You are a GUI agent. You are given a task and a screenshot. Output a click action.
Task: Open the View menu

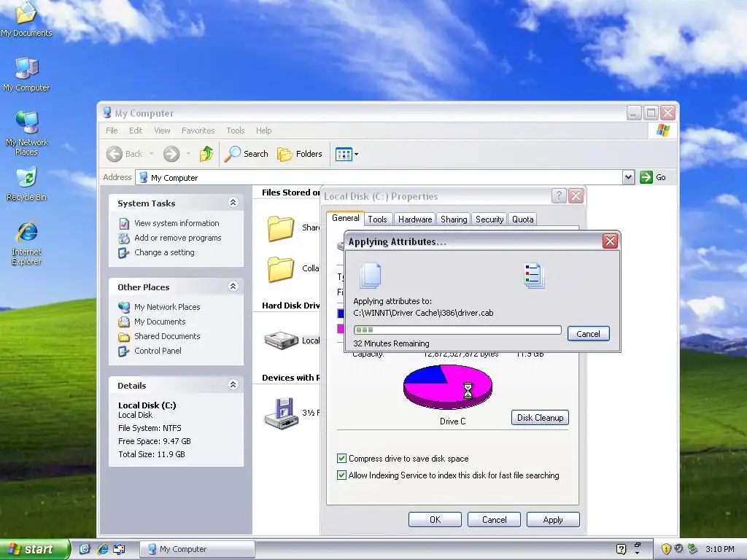[162, 131]
